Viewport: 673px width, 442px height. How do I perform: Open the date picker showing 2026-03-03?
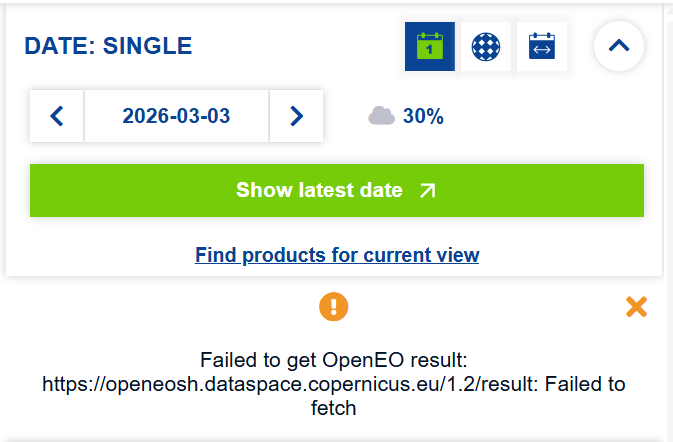pos(176,116)
